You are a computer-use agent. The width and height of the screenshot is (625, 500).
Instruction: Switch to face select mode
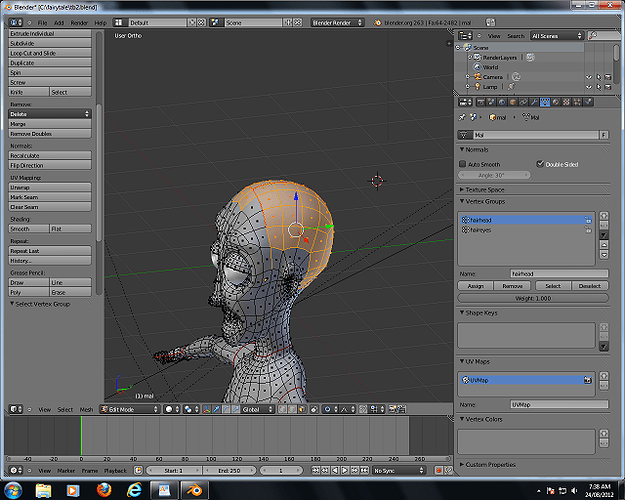click(x=302, y=409)
